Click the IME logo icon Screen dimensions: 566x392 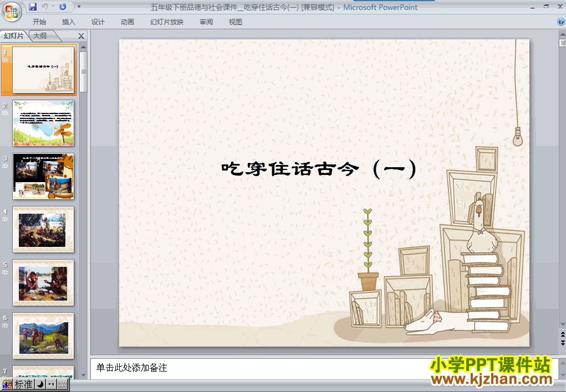pyautogui.click(x=7, y=384)
